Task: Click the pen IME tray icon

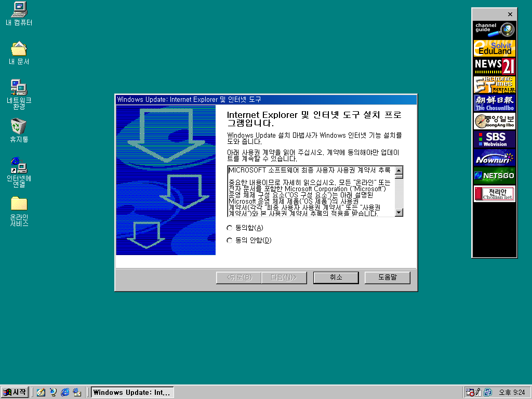Action: (x=478, y=392)
